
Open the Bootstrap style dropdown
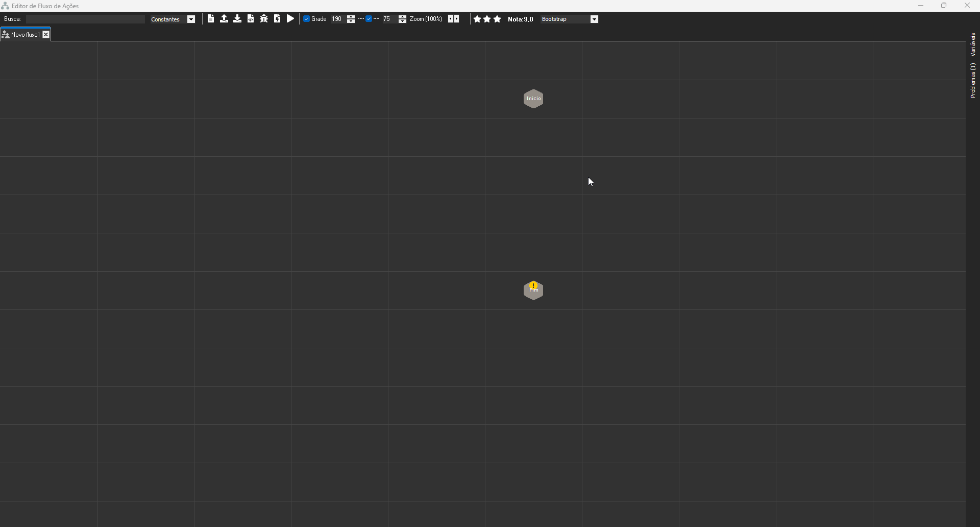point(594,19)
